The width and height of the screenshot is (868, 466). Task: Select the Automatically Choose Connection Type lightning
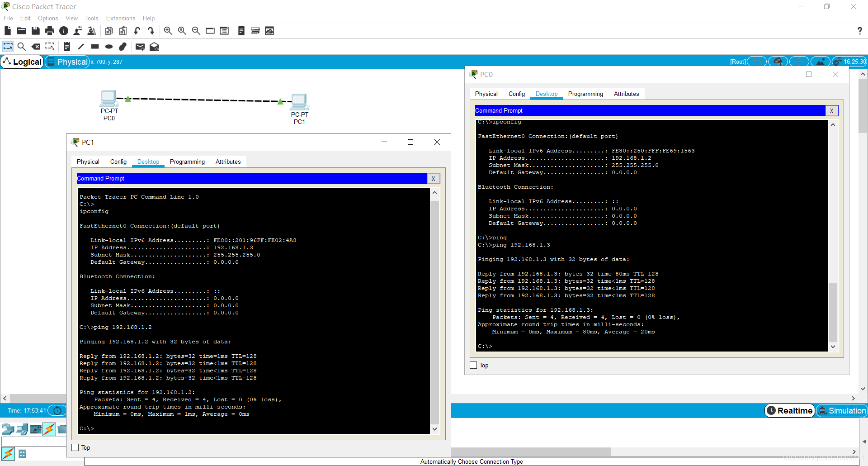coord(8,453)
